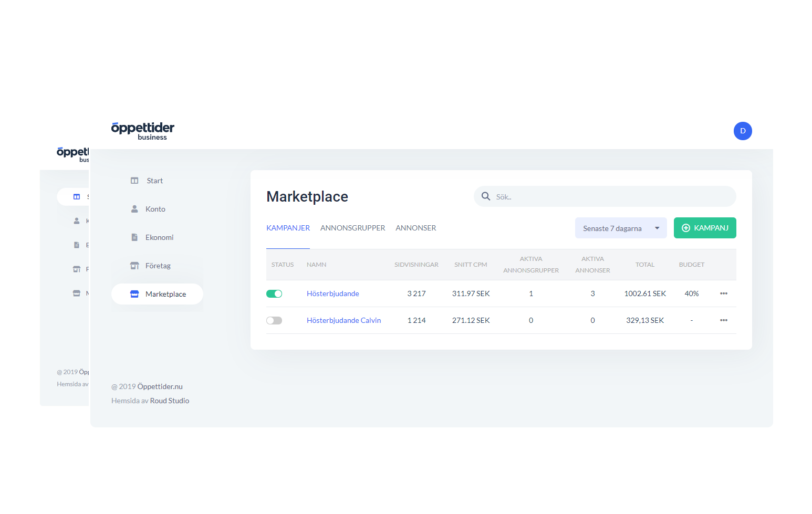Expand the Senaste 7 dagarna dropdown
This screenshot has width=812, height=514.
(620, 228)
